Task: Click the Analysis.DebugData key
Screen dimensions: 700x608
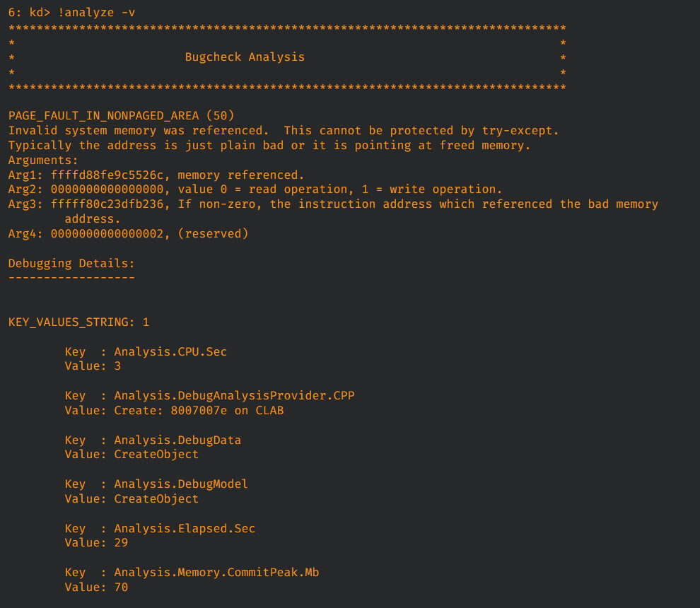Action: pos(177,440)
